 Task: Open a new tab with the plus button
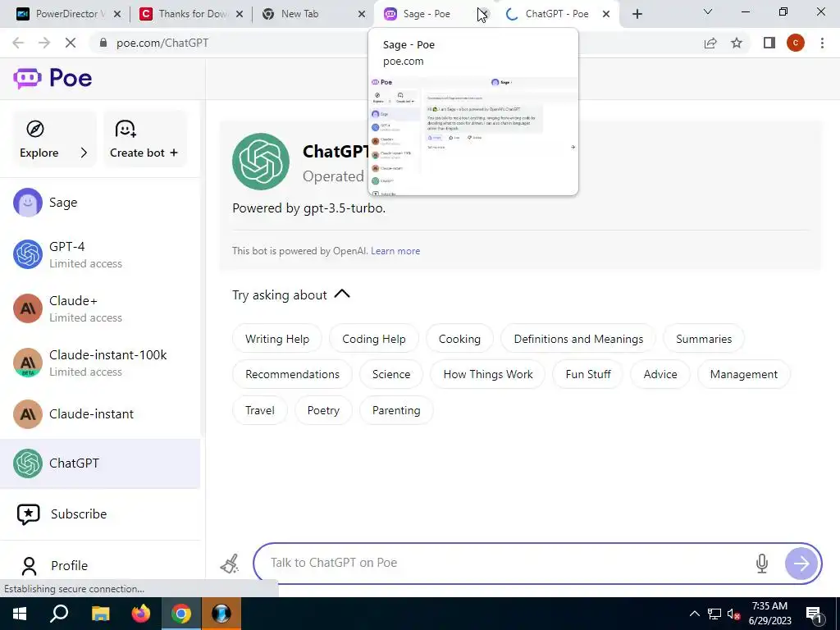637,14
